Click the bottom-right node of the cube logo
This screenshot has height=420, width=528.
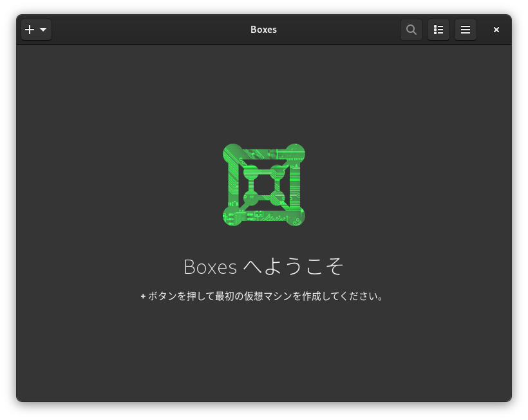pos(296,216)
